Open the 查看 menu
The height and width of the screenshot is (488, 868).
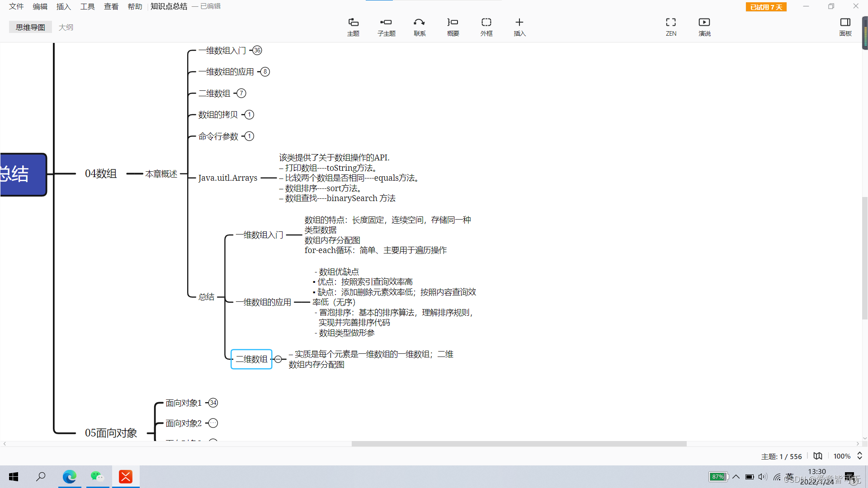[111, 6]
